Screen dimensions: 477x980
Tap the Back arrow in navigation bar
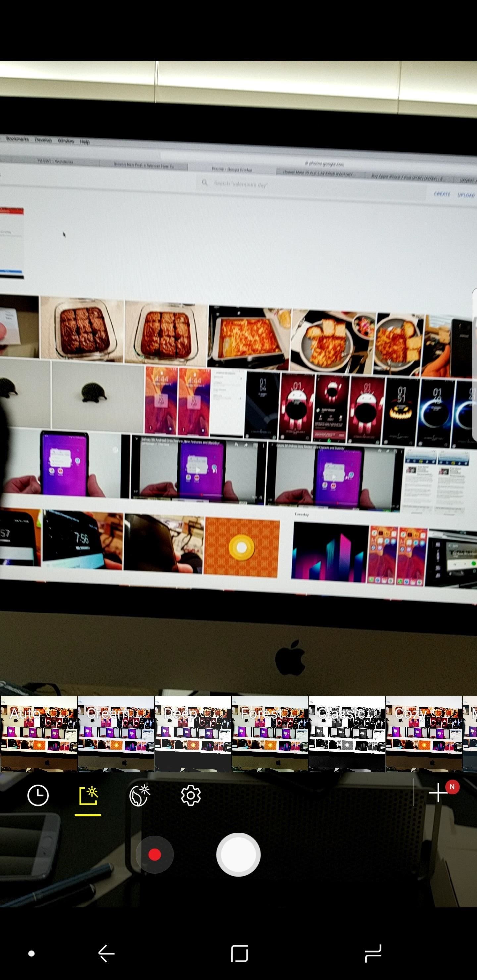coord(106,954)
